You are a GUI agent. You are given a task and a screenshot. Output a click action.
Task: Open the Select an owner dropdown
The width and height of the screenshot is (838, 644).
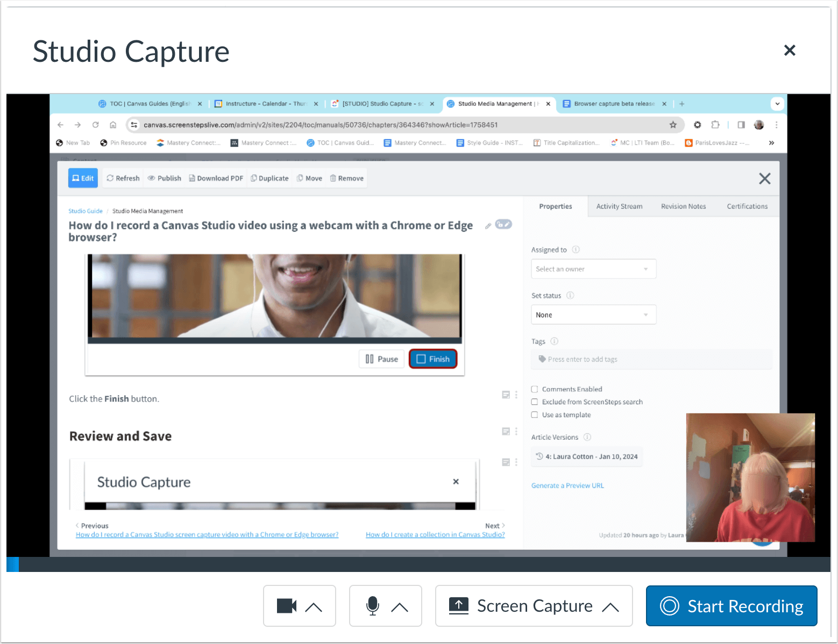593,269
